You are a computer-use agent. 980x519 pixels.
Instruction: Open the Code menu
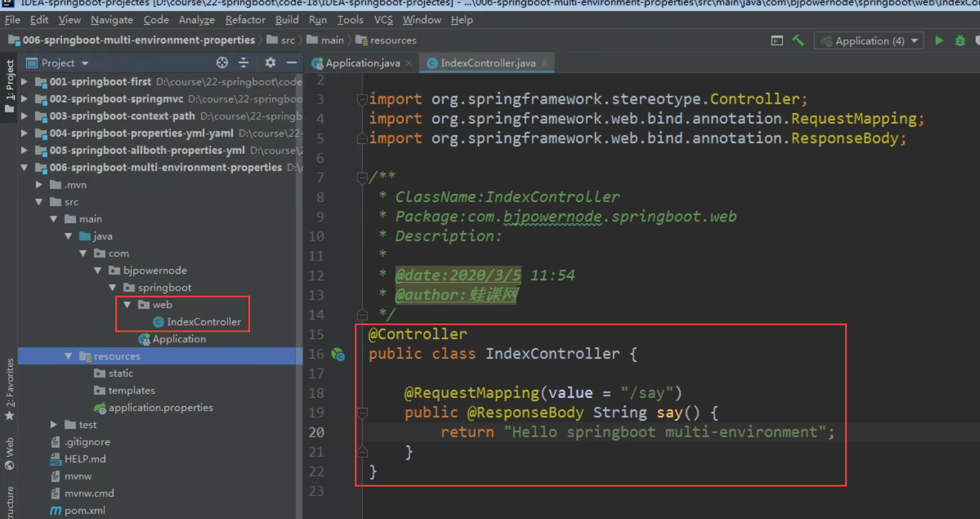coord(156,20)
